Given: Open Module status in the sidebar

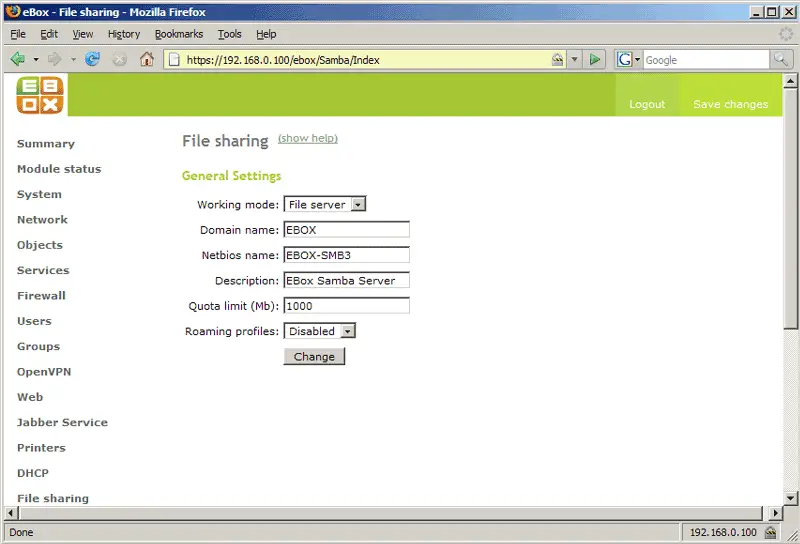Looking at the screenshot, I should [59, 169].
